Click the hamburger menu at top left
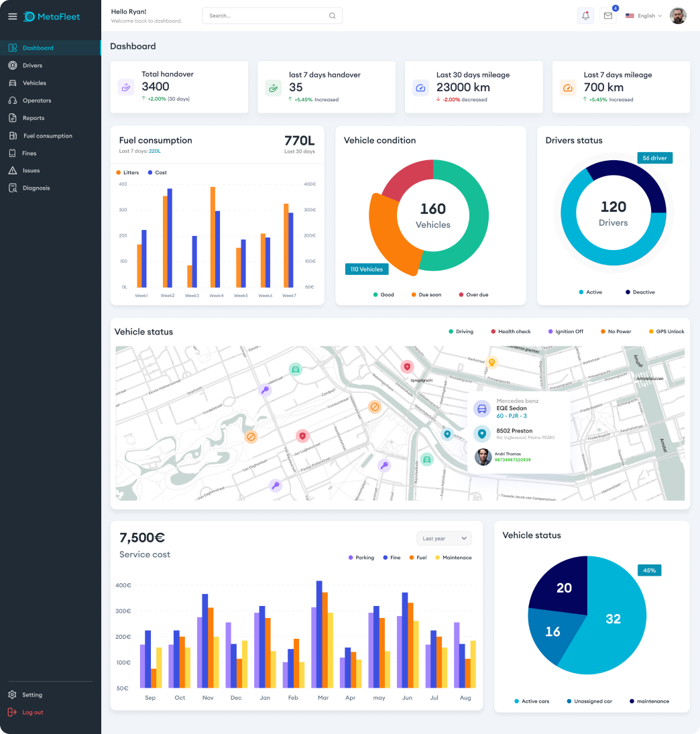The image size is (700, 734). 12,17
